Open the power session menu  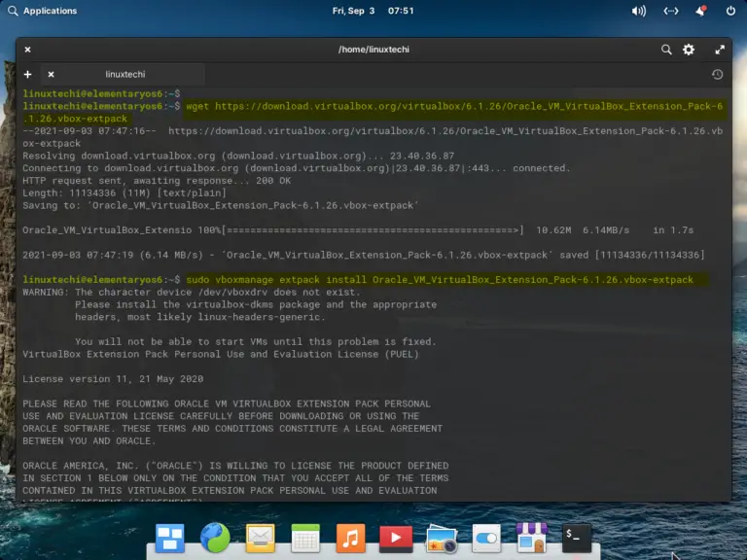click(730, 11)
